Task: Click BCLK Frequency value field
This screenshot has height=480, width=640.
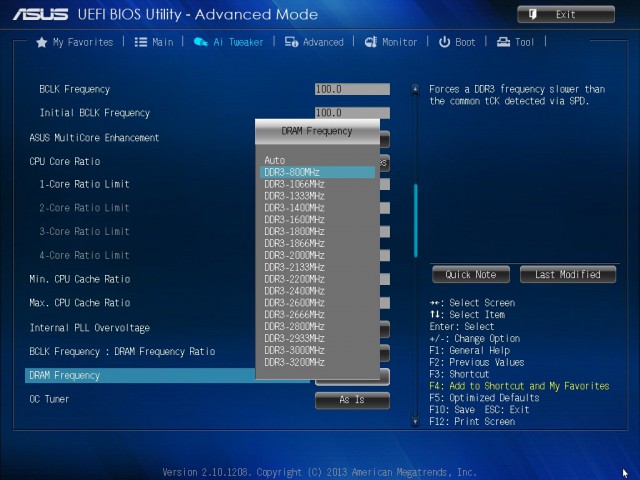Action: 352,89
